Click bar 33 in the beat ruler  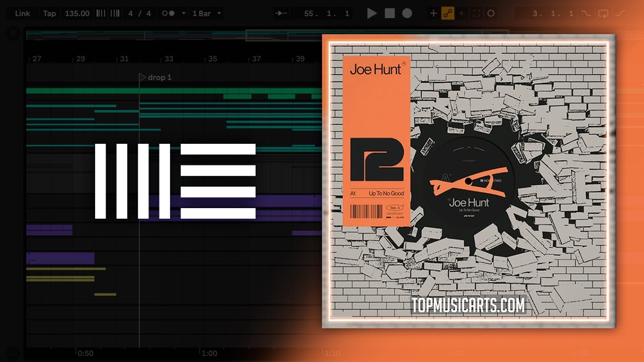pos(169,59)
